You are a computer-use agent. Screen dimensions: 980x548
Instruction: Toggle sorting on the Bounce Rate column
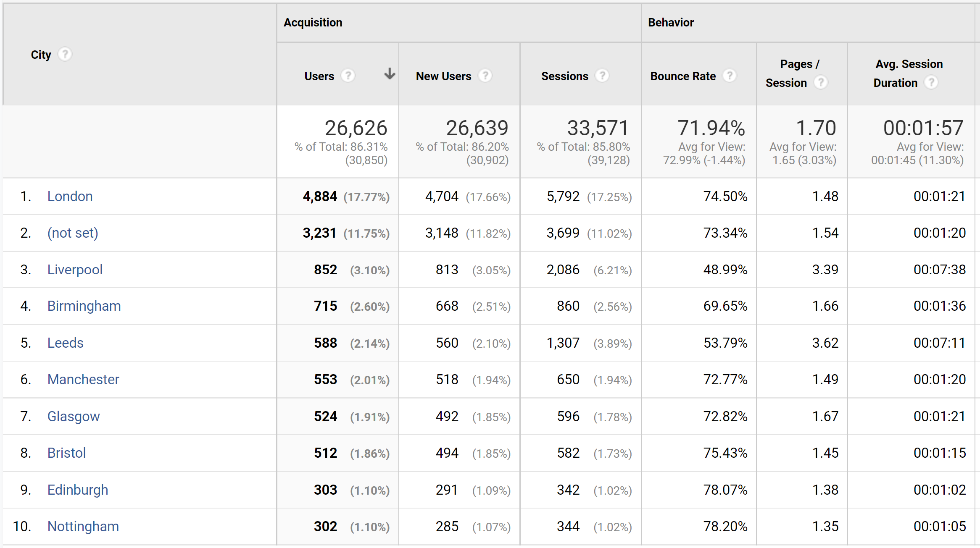tap(683, 76)
